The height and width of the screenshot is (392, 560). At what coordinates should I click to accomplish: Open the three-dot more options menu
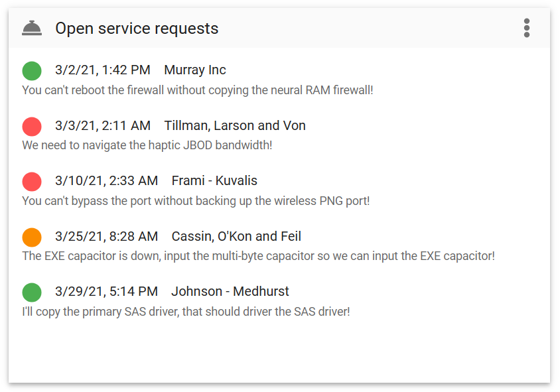[x=526, y=28]
